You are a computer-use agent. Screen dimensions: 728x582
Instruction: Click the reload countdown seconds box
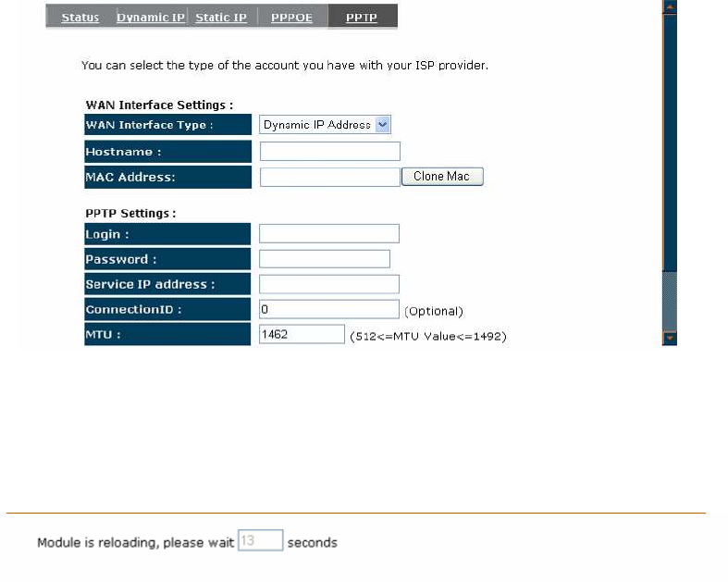pyautogui.click(x=261, y=540)
